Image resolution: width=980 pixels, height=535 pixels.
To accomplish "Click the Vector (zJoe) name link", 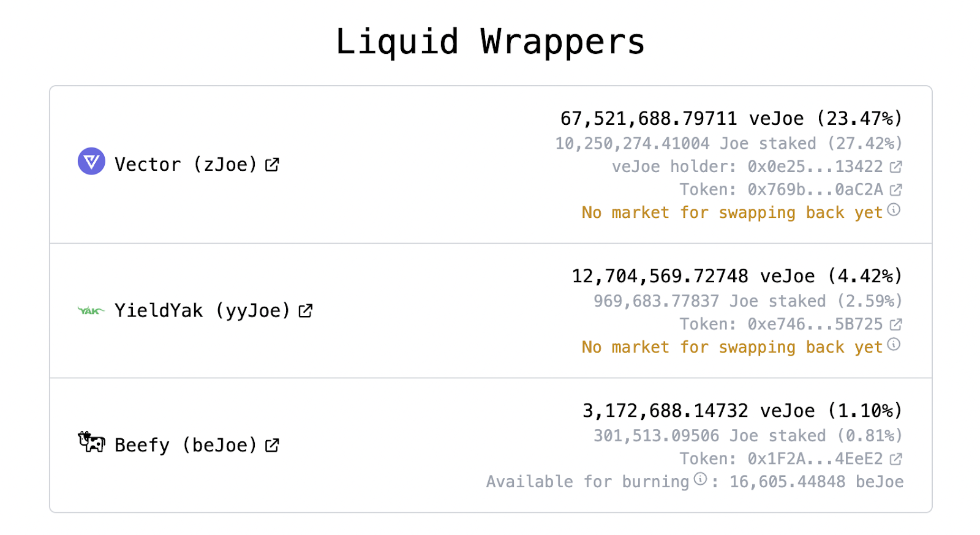I will 186,165.
